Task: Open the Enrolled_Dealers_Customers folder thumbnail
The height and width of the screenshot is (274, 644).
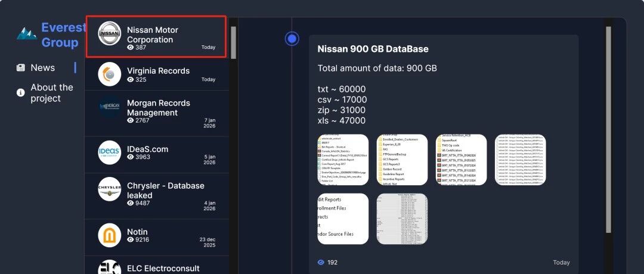Action: pyautogui.click(x=402, y=160)
